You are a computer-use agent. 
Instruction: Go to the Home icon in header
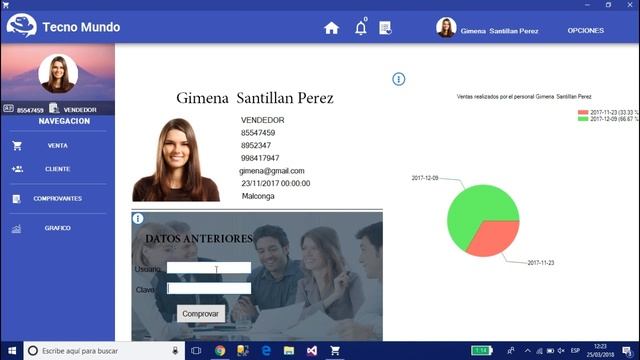331,28
